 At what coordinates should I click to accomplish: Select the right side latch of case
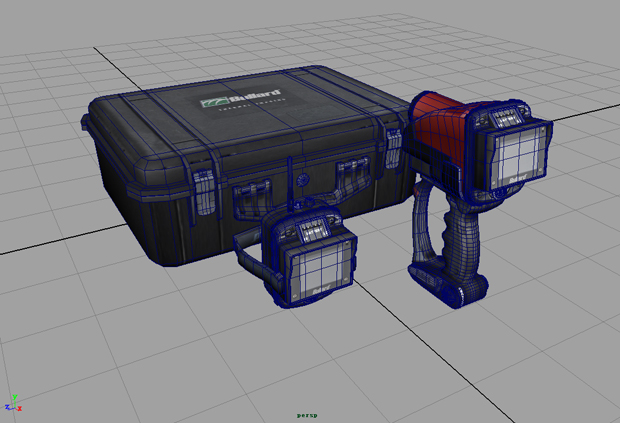393,147
